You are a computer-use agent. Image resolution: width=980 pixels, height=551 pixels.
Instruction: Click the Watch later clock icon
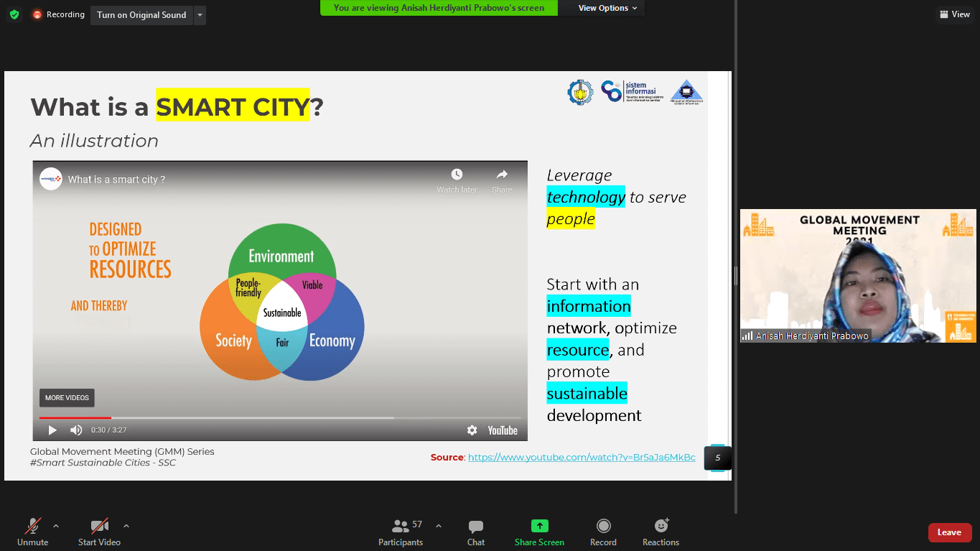click(x=457, y=175)
